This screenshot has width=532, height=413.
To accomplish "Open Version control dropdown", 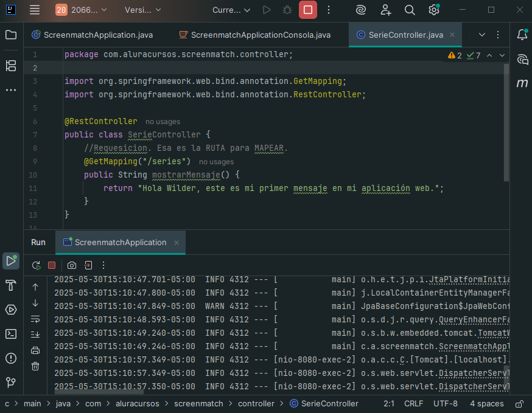I will pyautogui.click(x=142, y=10).
